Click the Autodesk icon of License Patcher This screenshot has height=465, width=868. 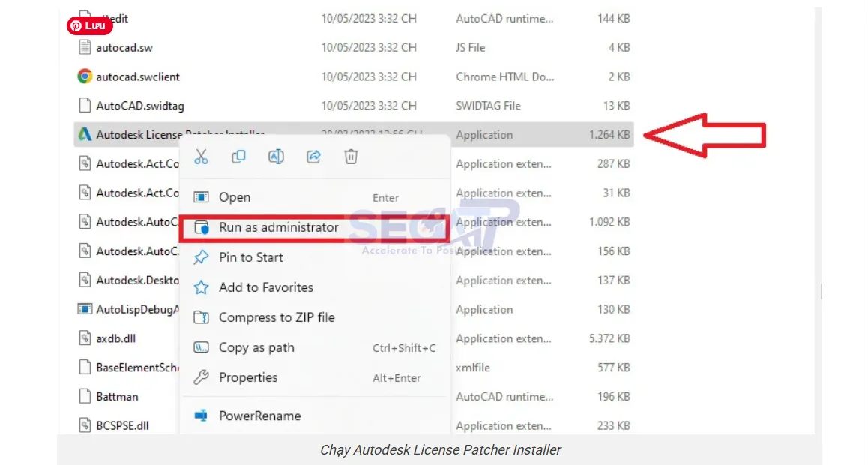coord(85,134)
